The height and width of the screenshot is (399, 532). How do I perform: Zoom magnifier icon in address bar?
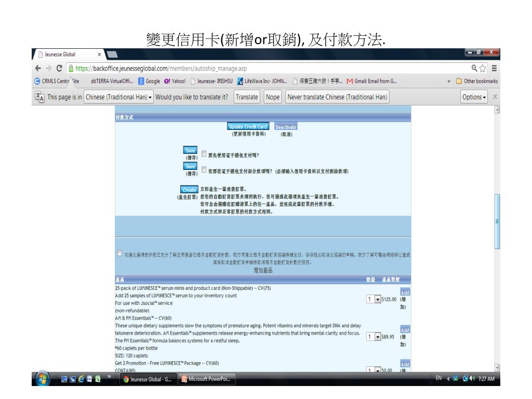point(474,68)
